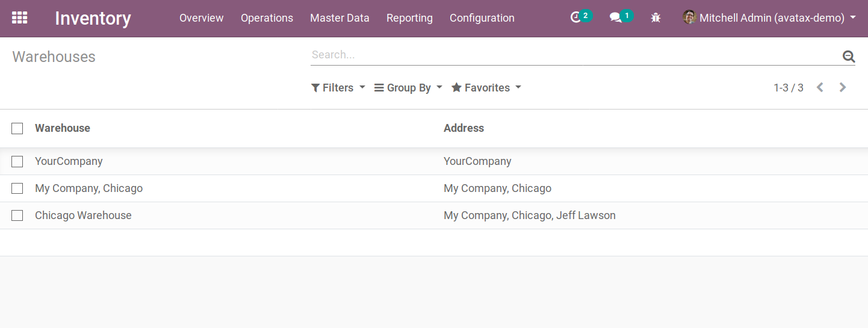Click the 1-3 / 3 pager counter
Screen dimensions: 868x328
pos(788,88)
